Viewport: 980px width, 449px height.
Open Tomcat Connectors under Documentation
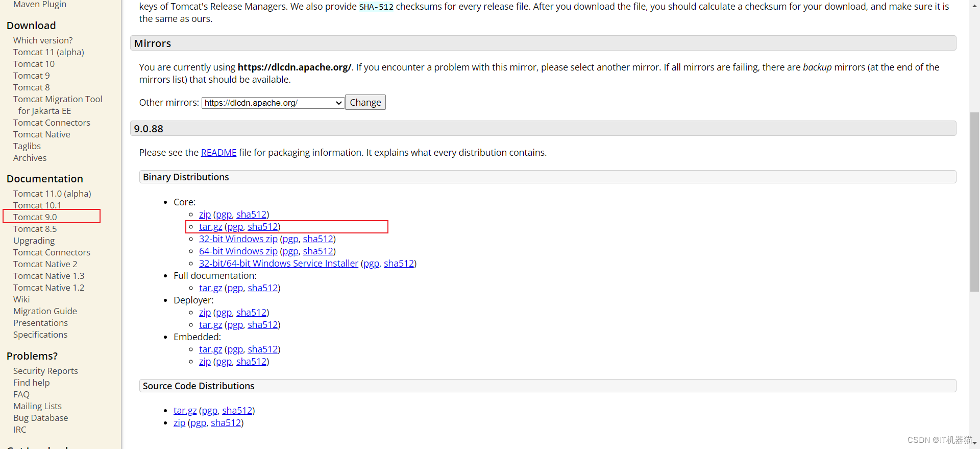(x=52, y=252)
